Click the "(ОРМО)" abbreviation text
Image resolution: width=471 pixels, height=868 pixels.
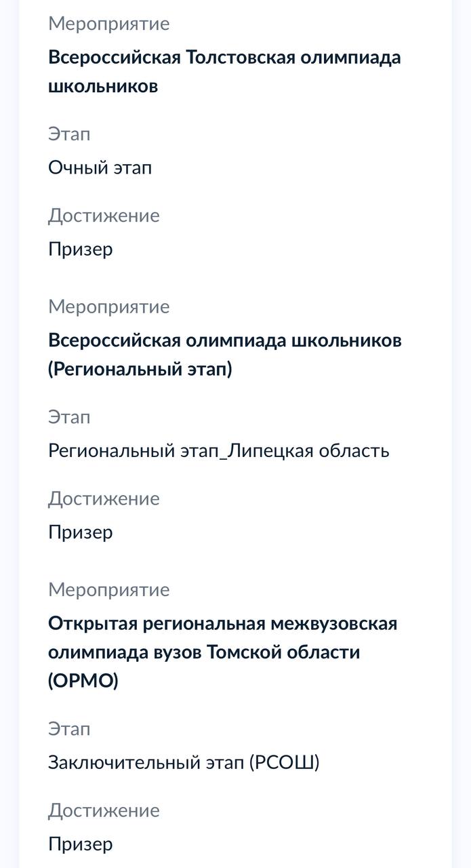(83, 680)
